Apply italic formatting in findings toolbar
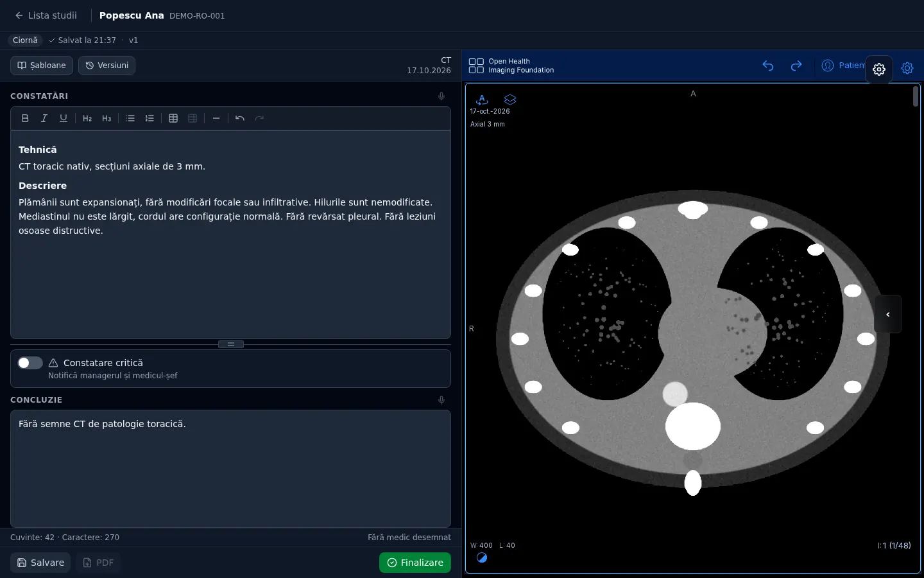The width and height of the screenshot is (924, 578). pyautogui.click(x=44, y=118)
